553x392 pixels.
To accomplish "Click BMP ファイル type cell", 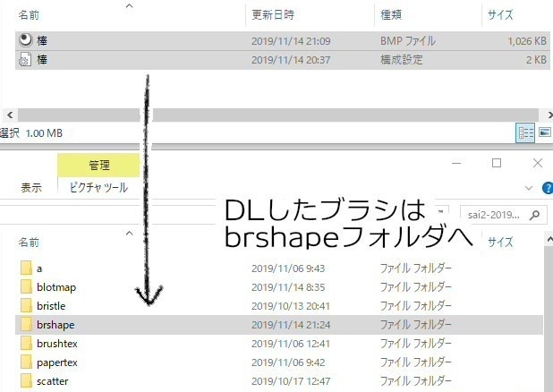I will click(408, 41).
